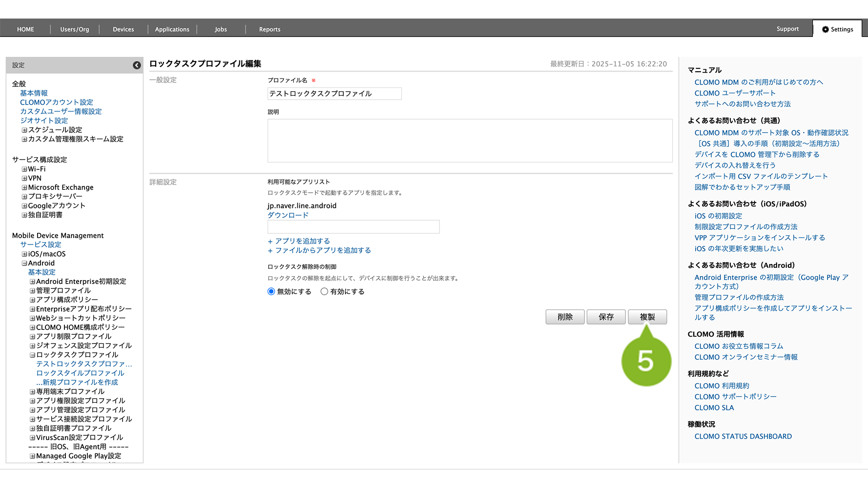Expand the VPN plus icon
This screenshot has height=488, width=868.
[24, 179]
